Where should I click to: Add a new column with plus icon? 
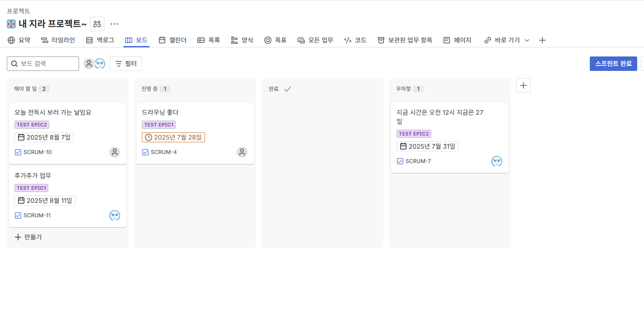click(523, 85)
